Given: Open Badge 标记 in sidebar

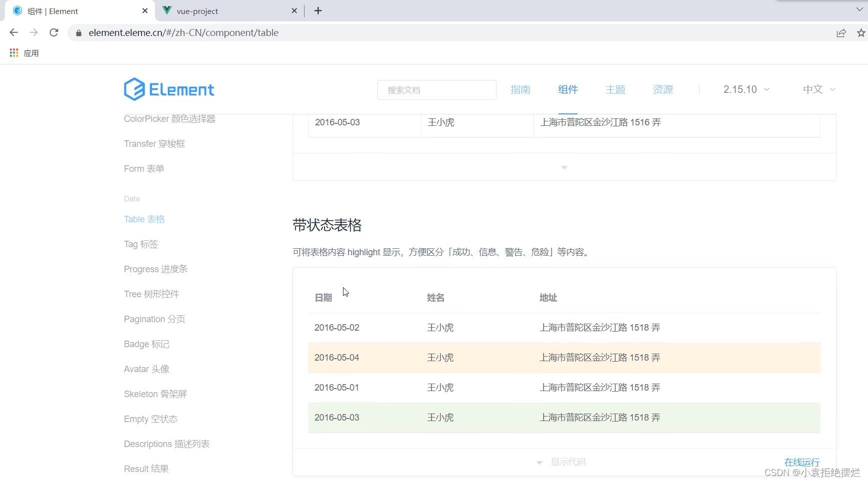Looking at the screenshot, I should pyautogui.click(x=146, y=344).
